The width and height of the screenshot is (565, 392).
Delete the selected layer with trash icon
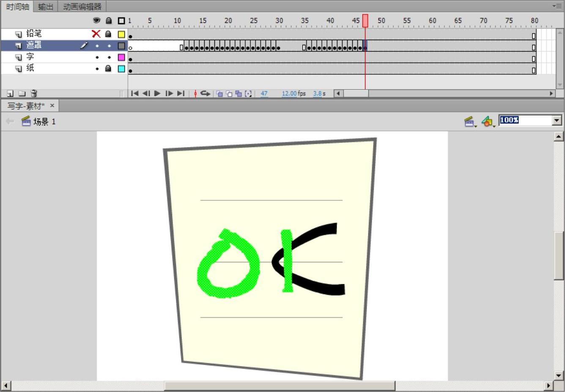(x=34, y=93)
